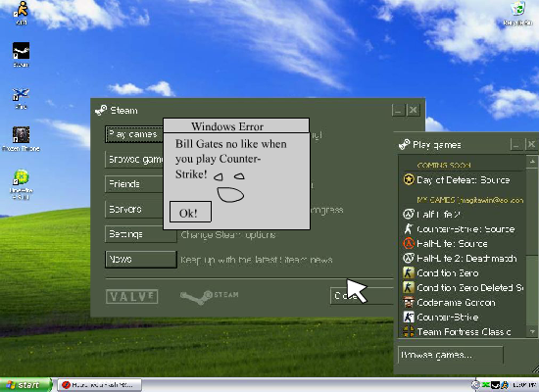Click the Half-Life 2: Deathmatch icon
Viewport: 539px width, 392px height.
tap(409, 258)
